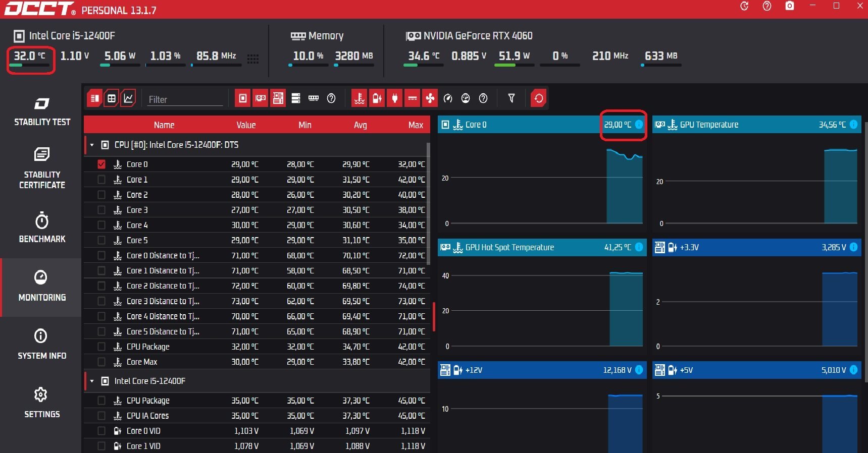Click the GPU Hot Spot Temperature graph title
The width and height of the screenshot is (868, 453).
(509, 247)
